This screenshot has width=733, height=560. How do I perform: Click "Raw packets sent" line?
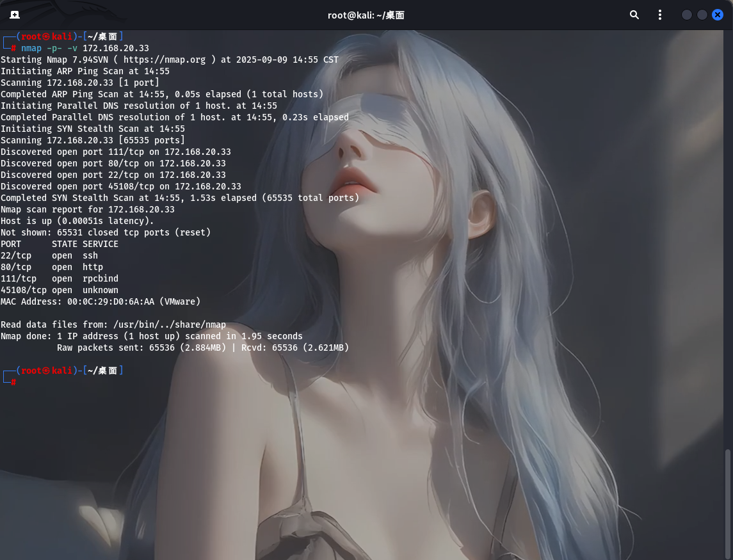[203, 348]
